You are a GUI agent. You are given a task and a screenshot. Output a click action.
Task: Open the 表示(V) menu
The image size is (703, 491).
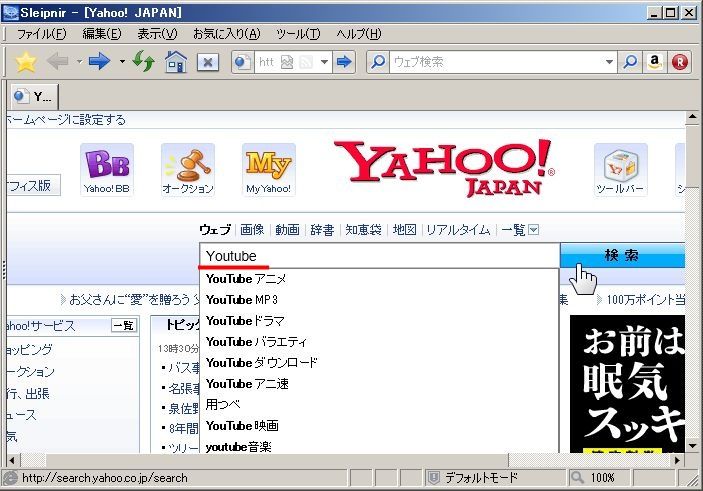pos(157,34)
